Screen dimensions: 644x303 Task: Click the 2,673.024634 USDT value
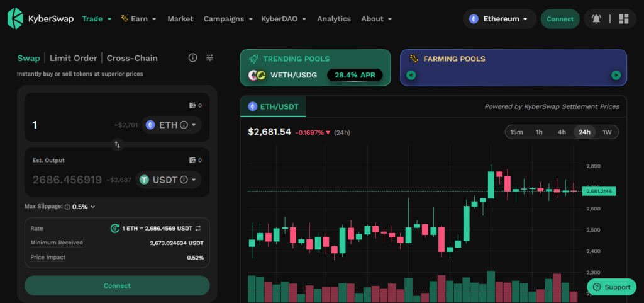tap(177, 243)
